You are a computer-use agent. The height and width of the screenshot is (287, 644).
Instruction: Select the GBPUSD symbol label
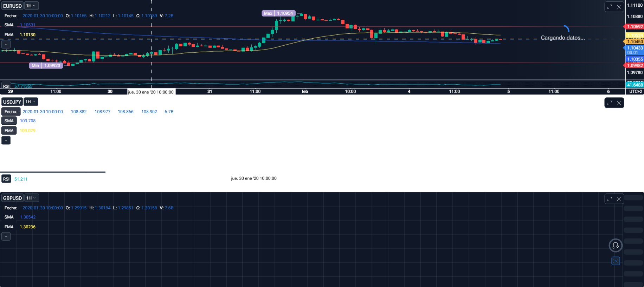pyautogui.click(x=12, y=198)
